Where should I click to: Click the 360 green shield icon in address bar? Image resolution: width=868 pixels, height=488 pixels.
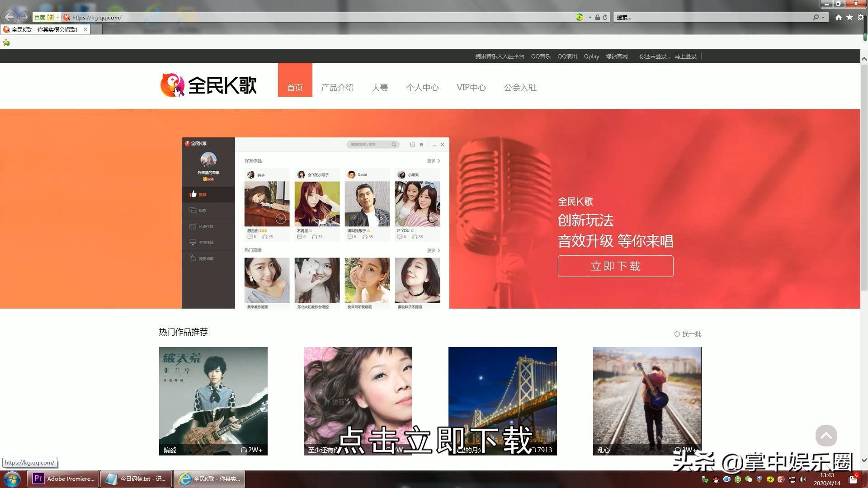[579, 17]
